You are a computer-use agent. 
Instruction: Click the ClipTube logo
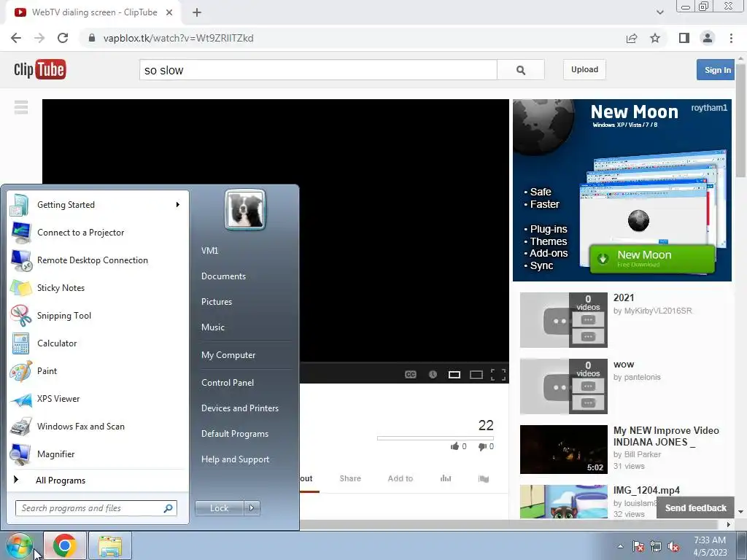pos(39,69)
